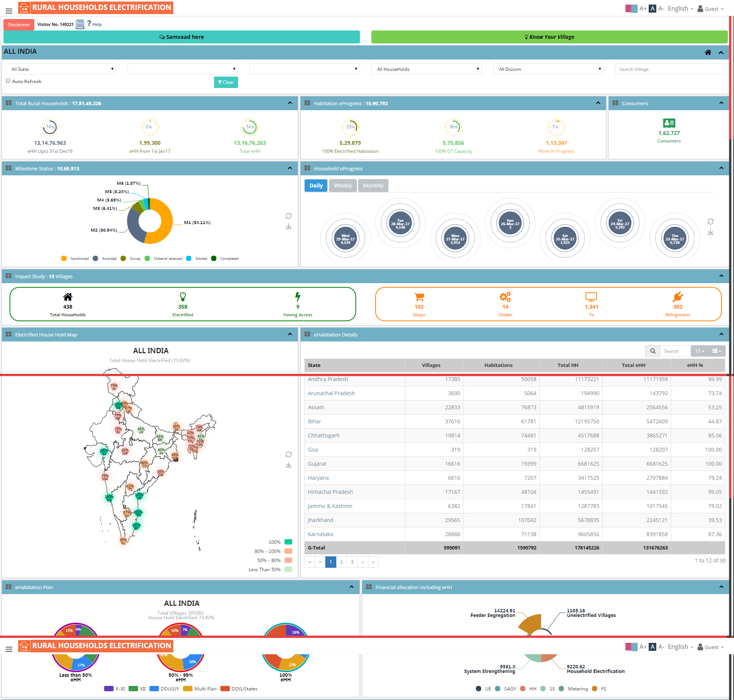The image size is (734, 700).
Task: Click the Having Access lightning icon
Action: pos(298,297)
